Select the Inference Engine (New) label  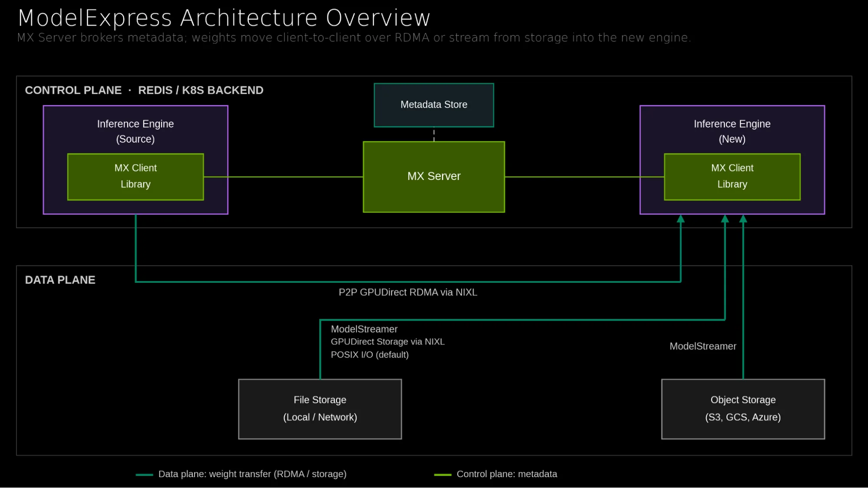pyautogui.click(x=732, y=131)
